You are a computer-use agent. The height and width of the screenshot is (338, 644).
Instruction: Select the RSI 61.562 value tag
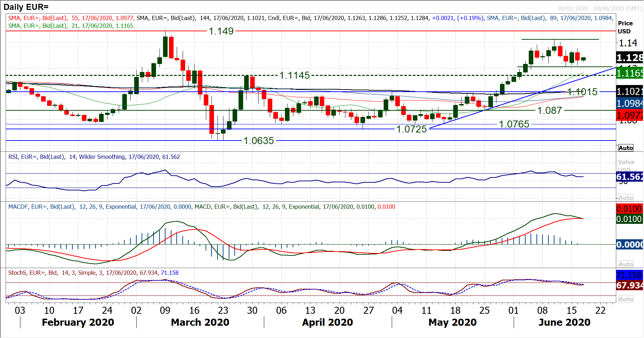click(x=630, y=177)
